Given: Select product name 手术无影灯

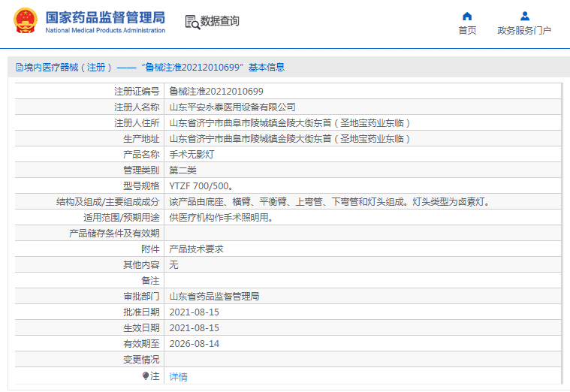Looking at the screenshot, I should coord(192,155).
